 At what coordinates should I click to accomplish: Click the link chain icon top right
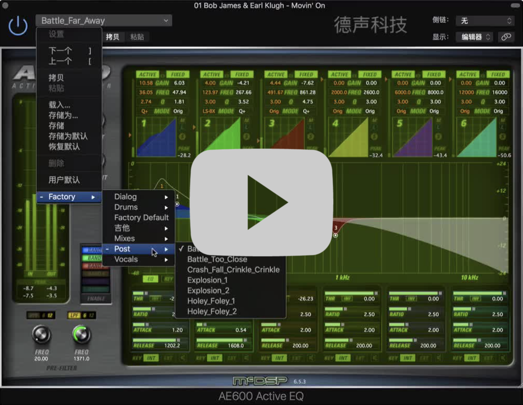(506, 37)
